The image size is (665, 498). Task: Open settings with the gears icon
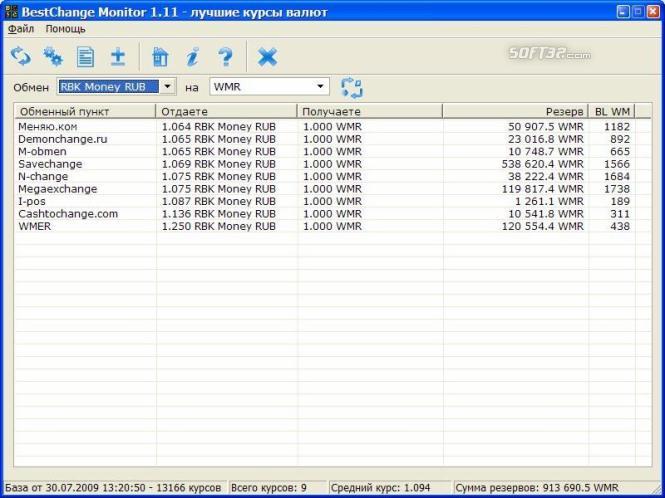(53, 56)
